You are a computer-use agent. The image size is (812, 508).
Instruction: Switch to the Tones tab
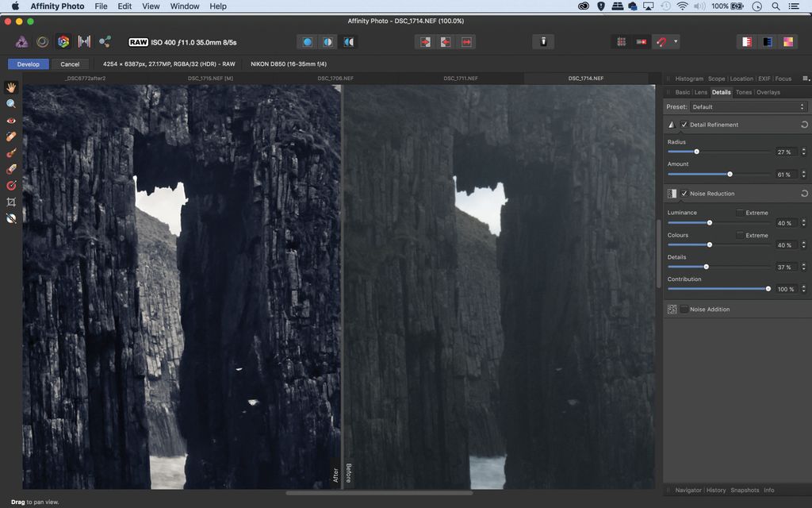point(743,92)
